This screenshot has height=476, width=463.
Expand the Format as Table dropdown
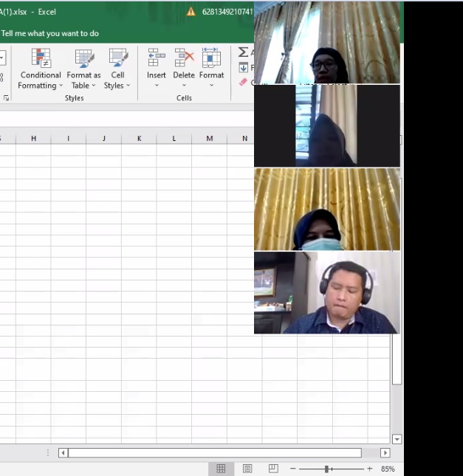click(x=83, y=80)
